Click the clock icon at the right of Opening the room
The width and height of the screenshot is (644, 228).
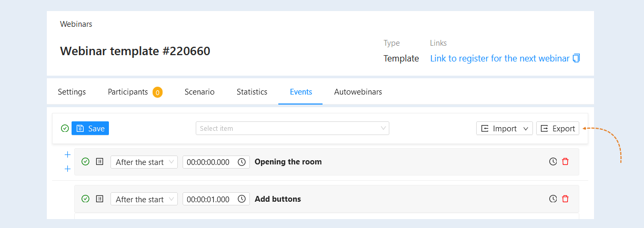click(553, 162)
